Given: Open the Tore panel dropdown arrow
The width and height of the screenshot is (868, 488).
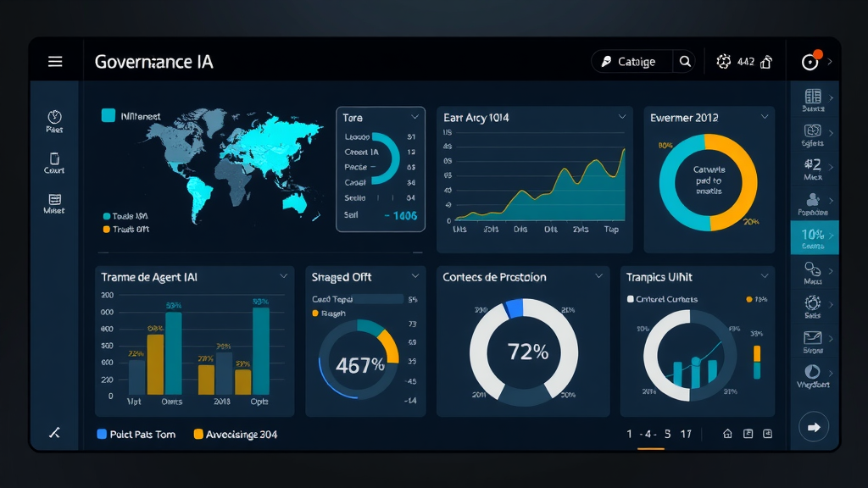Looking at the screenshot, I should click(415, 117).
